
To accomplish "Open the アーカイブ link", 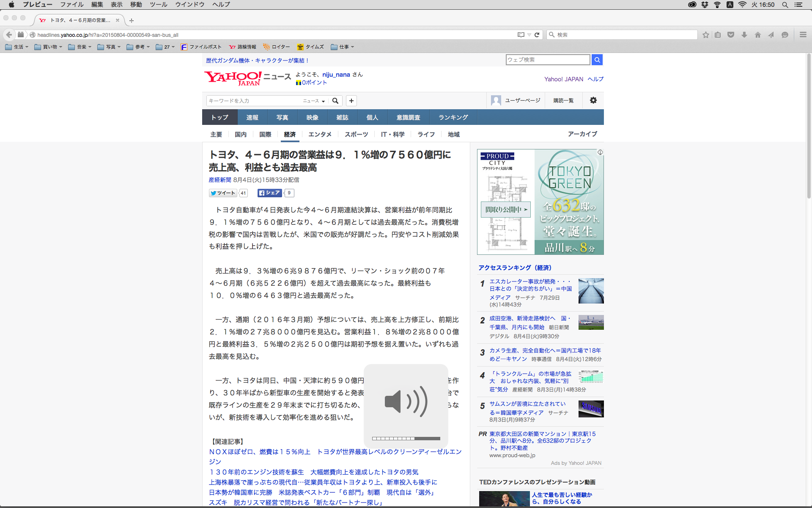I will pos(582,134).
